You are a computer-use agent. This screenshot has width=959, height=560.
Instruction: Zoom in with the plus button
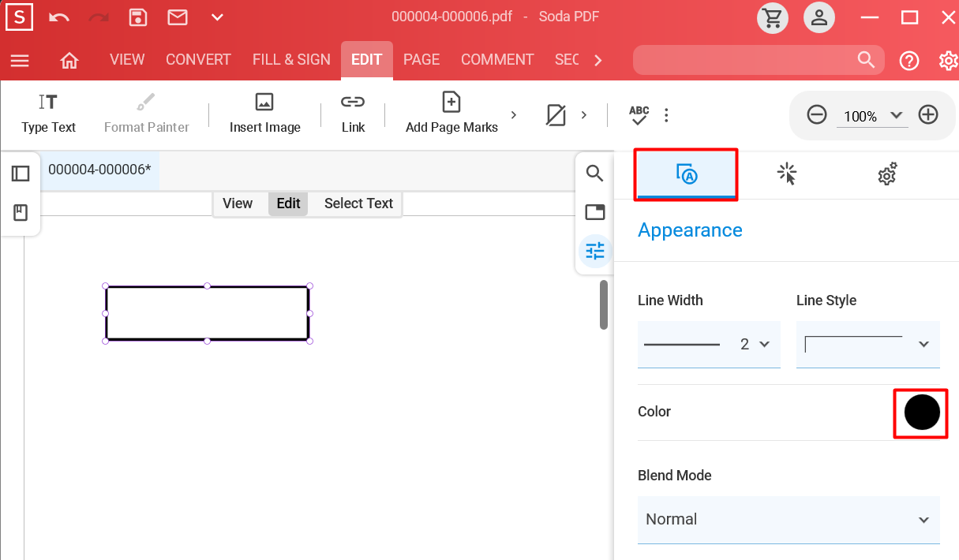928,115
